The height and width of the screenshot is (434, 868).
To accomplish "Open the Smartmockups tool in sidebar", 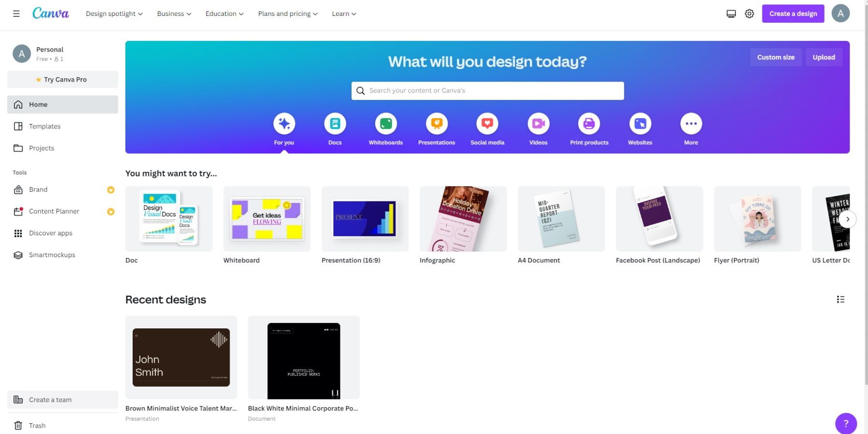I will tap(52, 255).
